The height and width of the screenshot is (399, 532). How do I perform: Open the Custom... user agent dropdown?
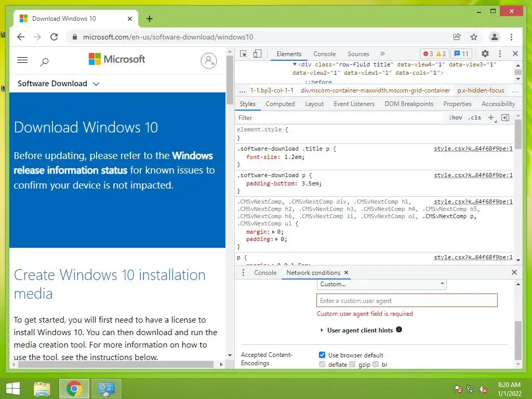point(381,284)
